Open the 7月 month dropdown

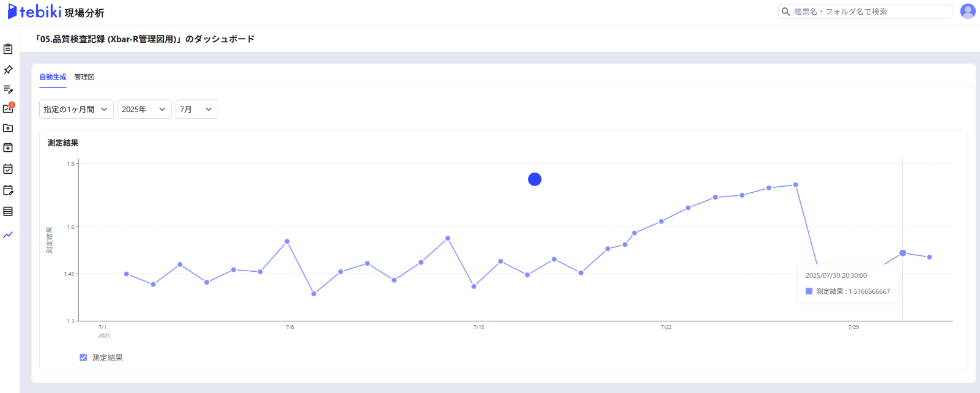tap(196, 109)
